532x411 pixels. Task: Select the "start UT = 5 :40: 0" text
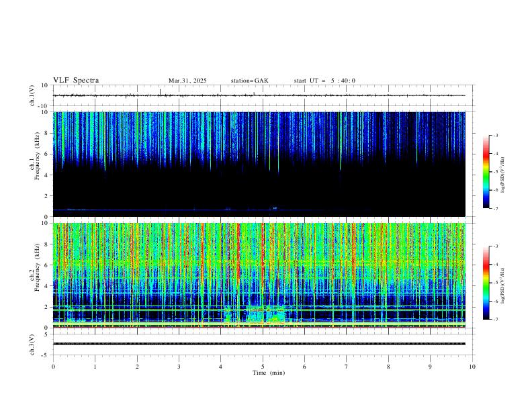click(324, 81)
